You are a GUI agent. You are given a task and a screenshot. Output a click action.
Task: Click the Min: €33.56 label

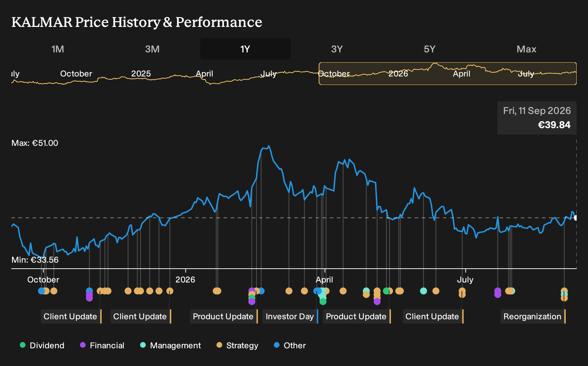point(35,260)
